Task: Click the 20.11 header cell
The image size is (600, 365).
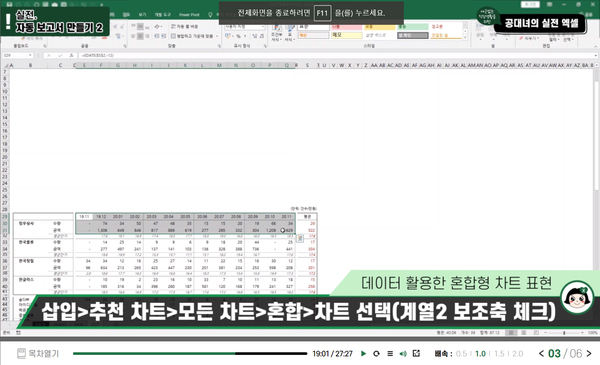Action: point(287,217)
